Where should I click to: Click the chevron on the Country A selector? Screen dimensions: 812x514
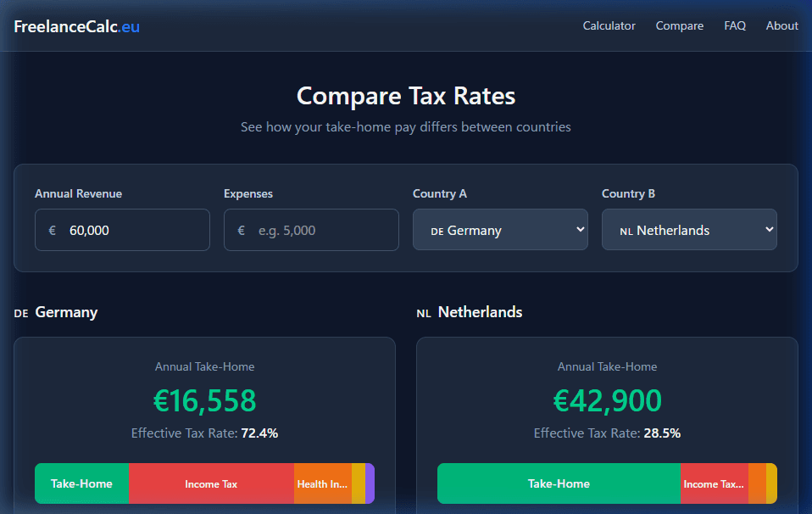[x=580, y=229]
